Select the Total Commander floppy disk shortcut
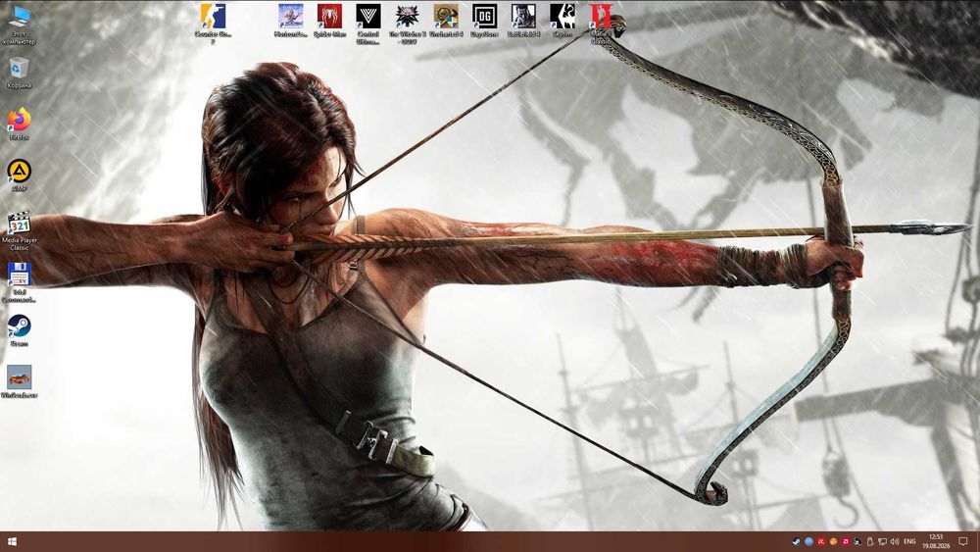Viewport: 980px width, 552px height. coord(20,283)
